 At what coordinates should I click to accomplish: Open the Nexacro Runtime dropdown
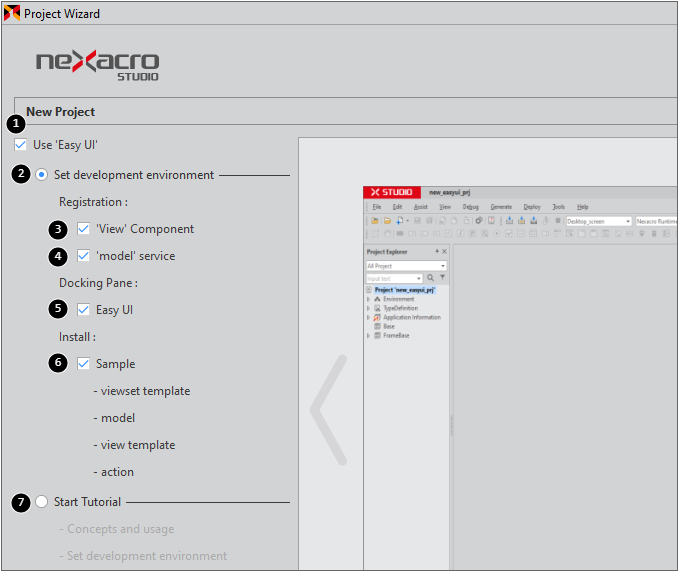[656, 221]
